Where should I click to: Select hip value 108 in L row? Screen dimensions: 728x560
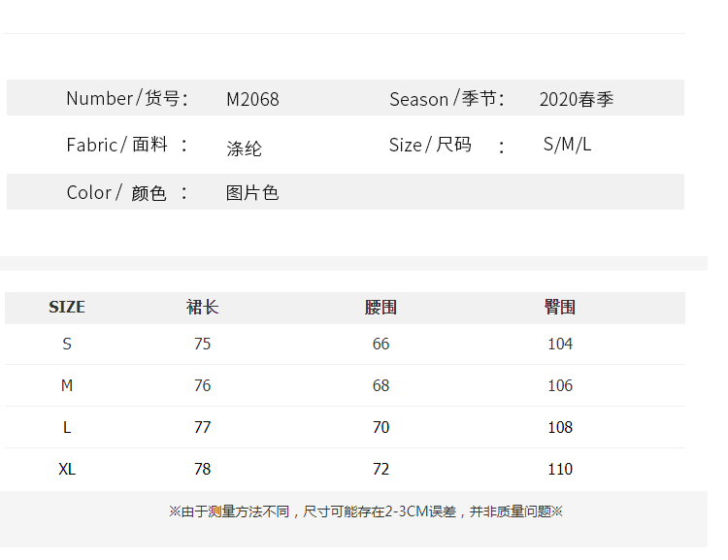[x=560, y=427]
